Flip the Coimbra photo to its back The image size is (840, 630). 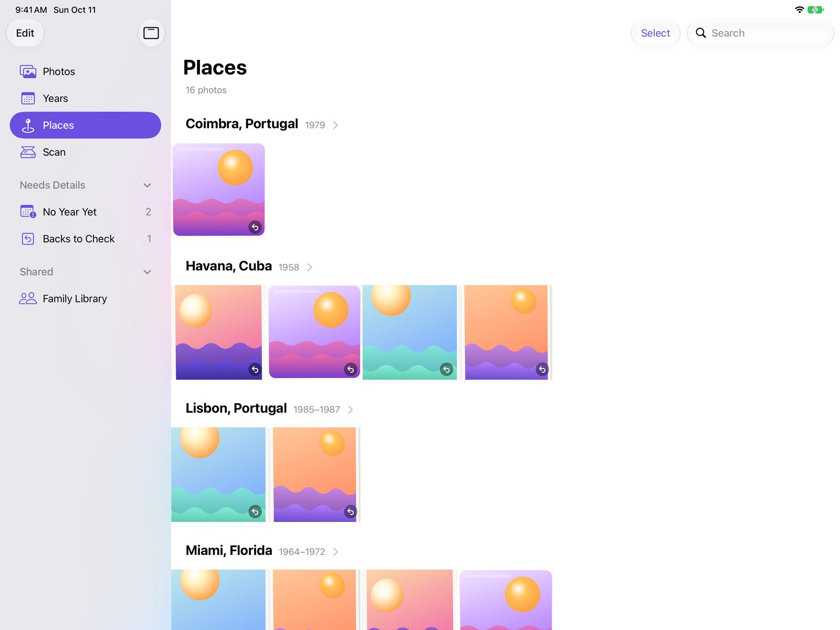pyautogui.click(x=255, y=227)
